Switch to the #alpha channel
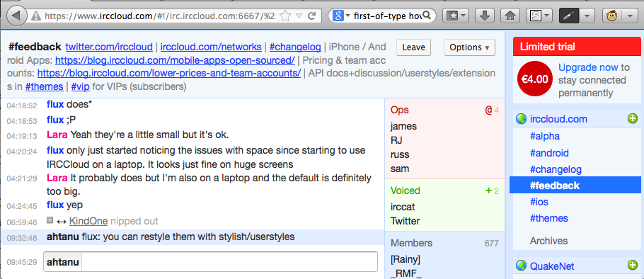Viewport: 644px width, 279px height. pyautogui.click(x=545, y=136)
